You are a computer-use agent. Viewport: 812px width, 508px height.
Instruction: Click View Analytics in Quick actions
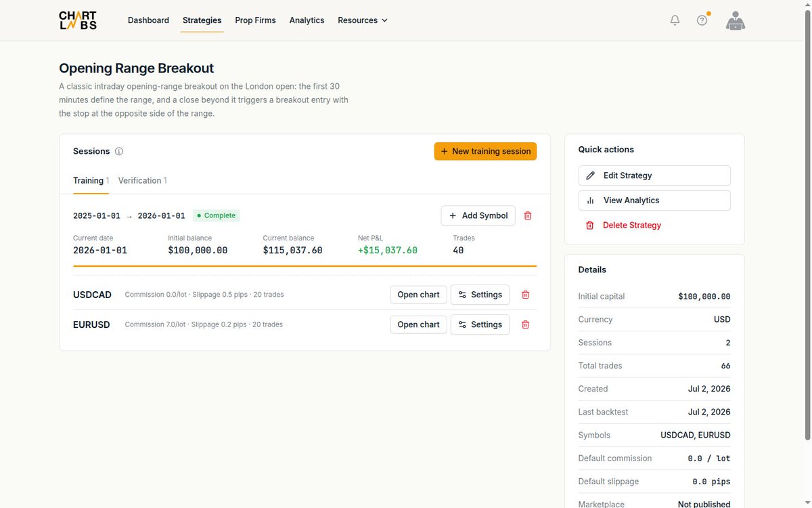(x=654, y=200)
